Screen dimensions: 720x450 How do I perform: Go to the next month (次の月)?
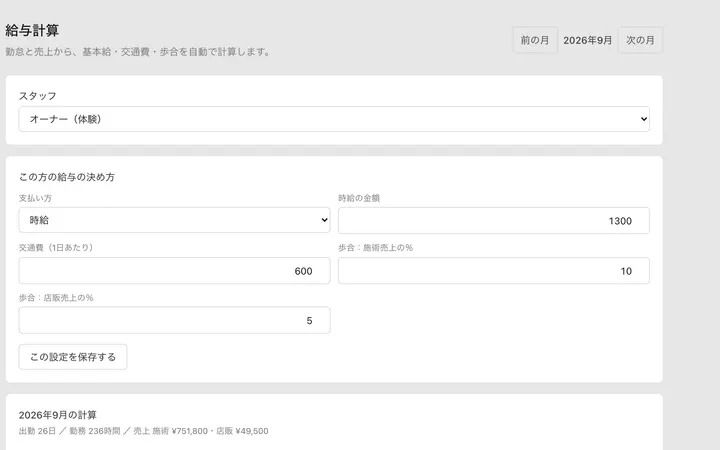640,40
